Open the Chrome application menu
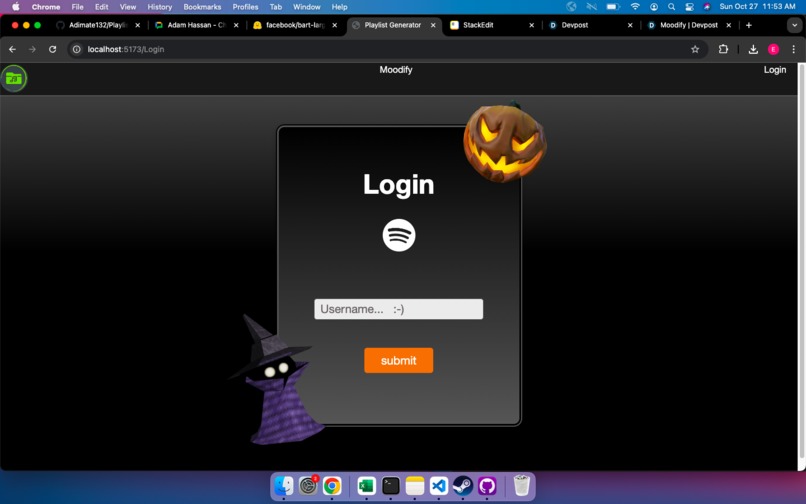This screenshot has height=504, width=806. [46, 7]
